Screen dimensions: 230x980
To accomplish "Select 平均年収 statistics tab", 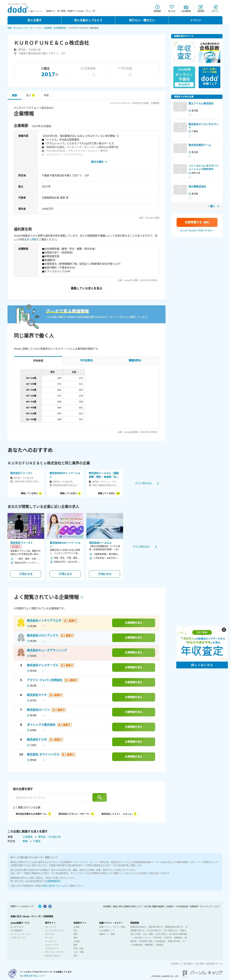I will (x=38, y=360).
